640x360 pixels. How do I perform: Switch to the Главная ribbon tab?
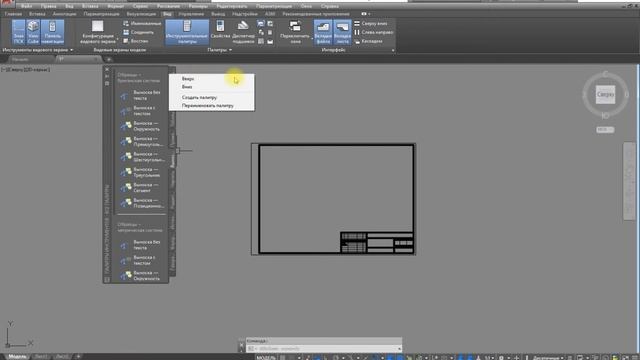(13, 14)
